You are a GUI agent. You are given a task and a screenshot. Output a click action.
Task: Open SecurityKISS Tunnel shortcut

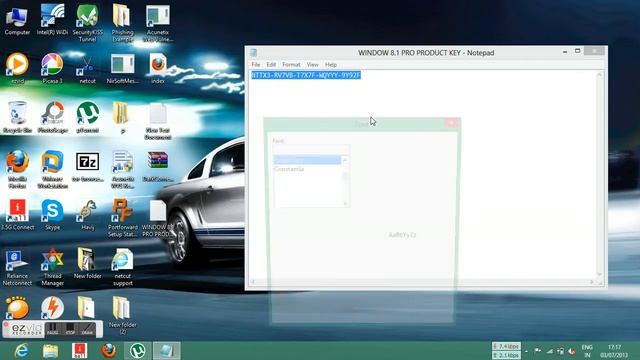[x=87, y=24]
